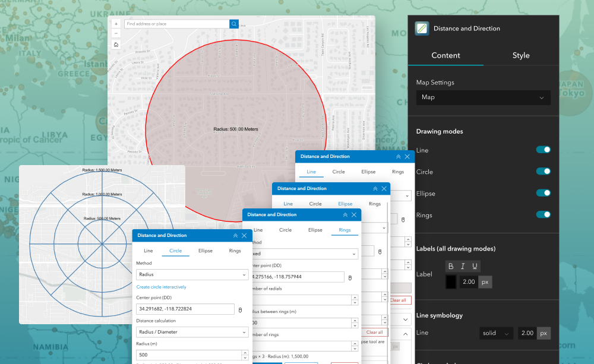Viewport: 594px width, 364px height.
Task: Click the line width 2.00 field
Action: point(527,333)
